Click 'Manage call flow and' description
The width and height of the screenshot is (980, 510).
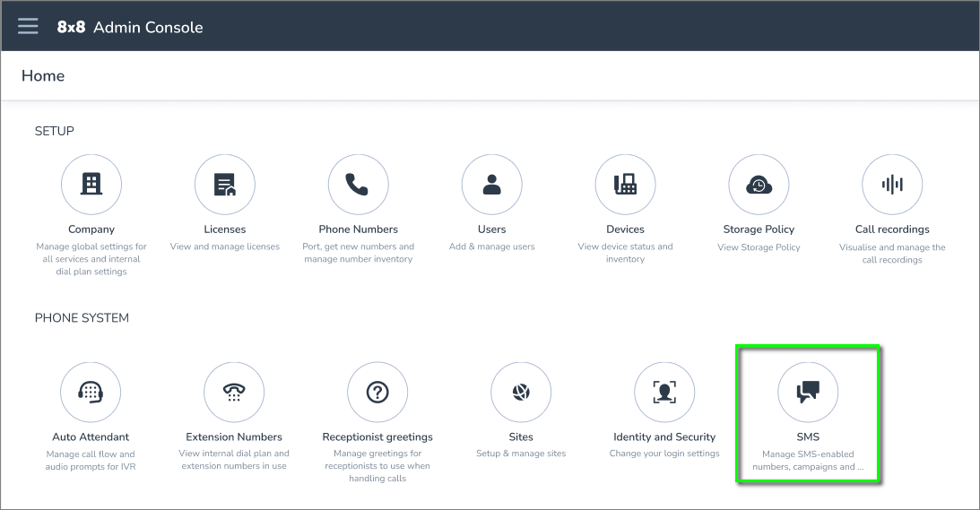91,454
